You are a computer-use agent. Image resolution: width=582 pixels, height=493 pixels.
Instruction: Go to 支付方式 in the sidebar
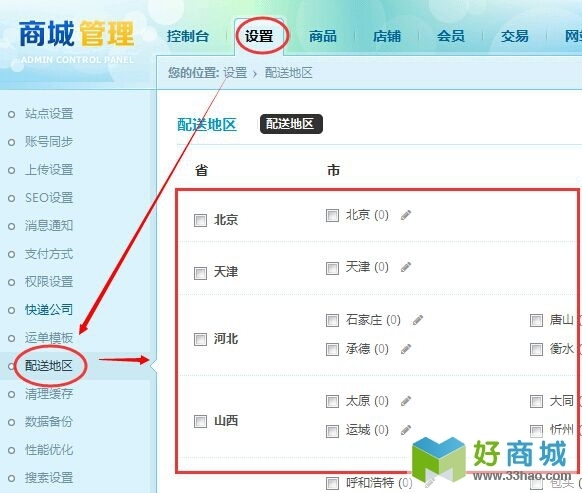(x=49, y=254)
